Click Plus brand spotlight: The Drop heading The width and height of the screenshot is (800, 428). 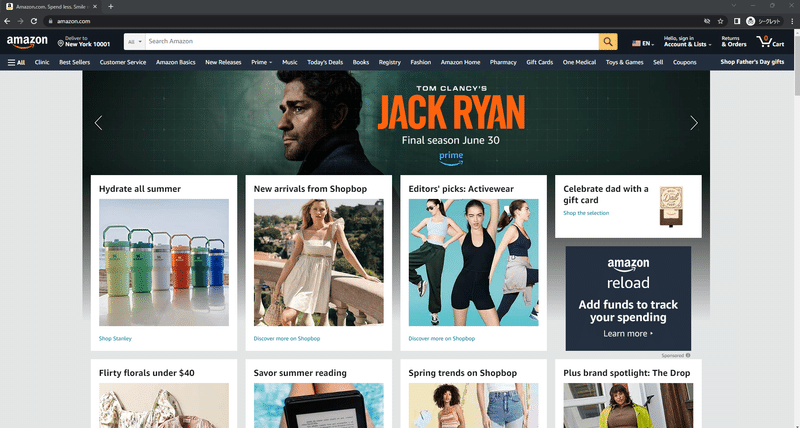pyautogui.click(x=627, y=373)
